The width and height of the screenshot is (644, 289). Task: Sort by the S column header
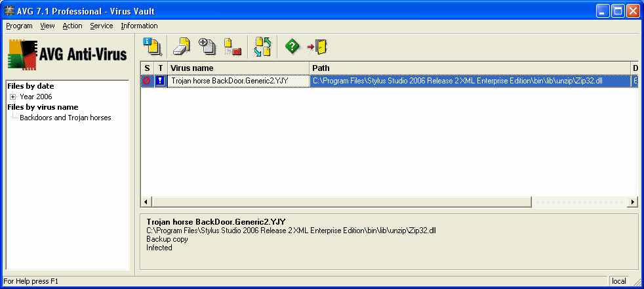click(147, 68)
